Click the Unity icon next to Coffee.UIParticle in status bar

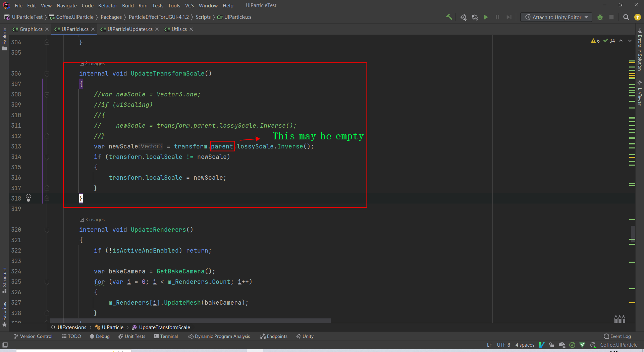pos(593,345)
